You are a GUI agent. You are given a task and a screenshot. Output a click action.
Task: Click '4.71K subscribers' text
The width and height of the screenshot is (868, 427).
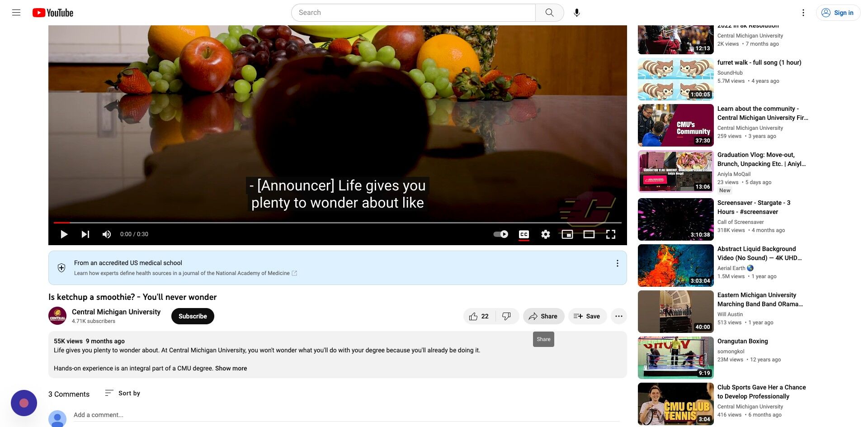pyautogui.click(x=94, y=321)
